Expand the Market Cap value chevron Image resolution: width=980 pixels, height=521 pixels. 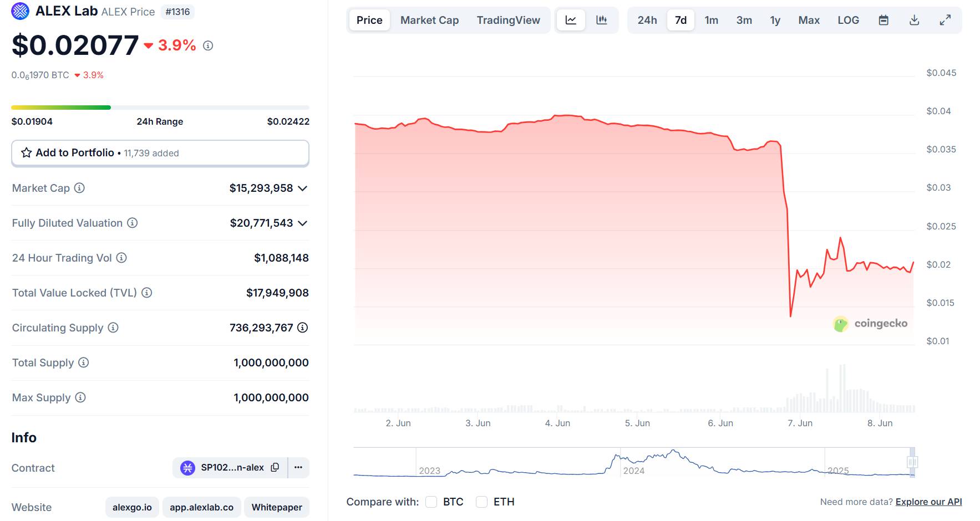(302, 188)
